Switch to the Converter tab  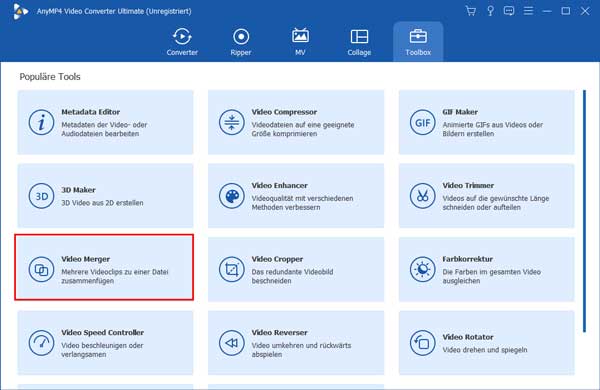tap(182, 42)
